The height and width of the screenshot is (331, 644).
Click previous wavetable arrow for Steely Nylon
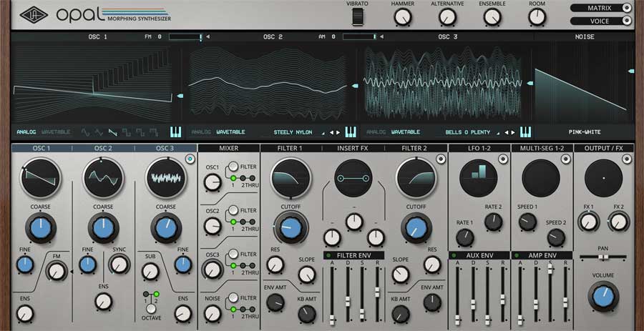pyautogui.click(x=332, y=132)
